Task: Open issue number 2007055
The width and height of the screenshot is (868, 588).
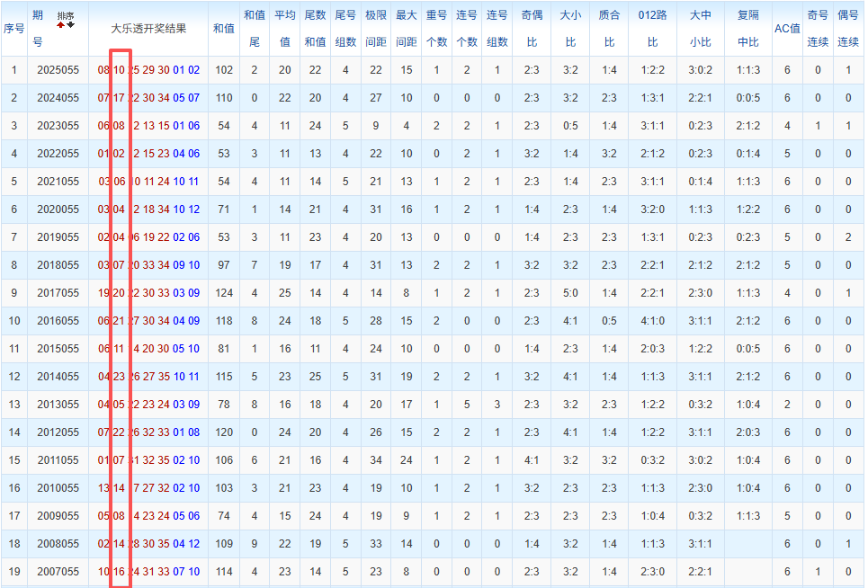Action: point(58,572)
